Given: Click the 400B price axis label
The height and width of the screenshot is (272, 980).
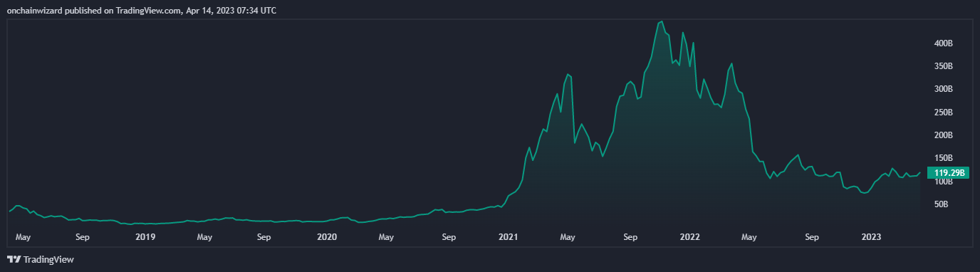Looking at the screenshot, I should (944, 43).
